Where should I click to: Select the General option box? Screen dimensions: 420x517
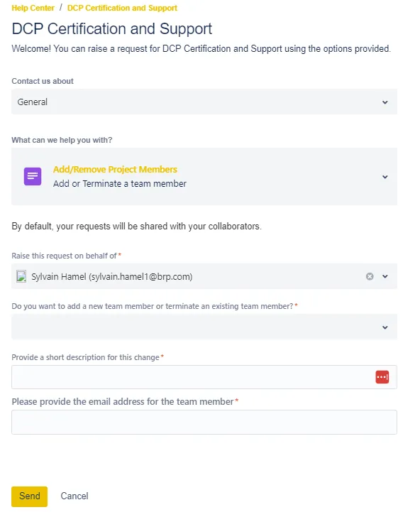click(204, 102)
